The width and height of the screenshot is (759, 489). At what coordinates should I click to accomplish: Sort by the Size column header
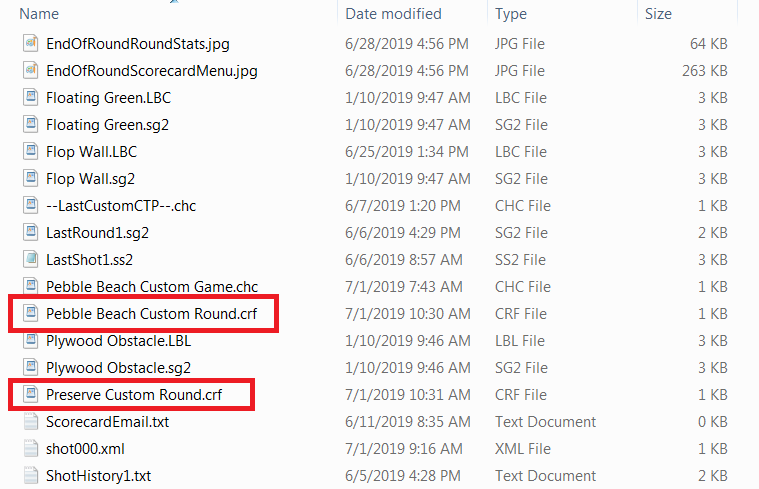[658, 14]
